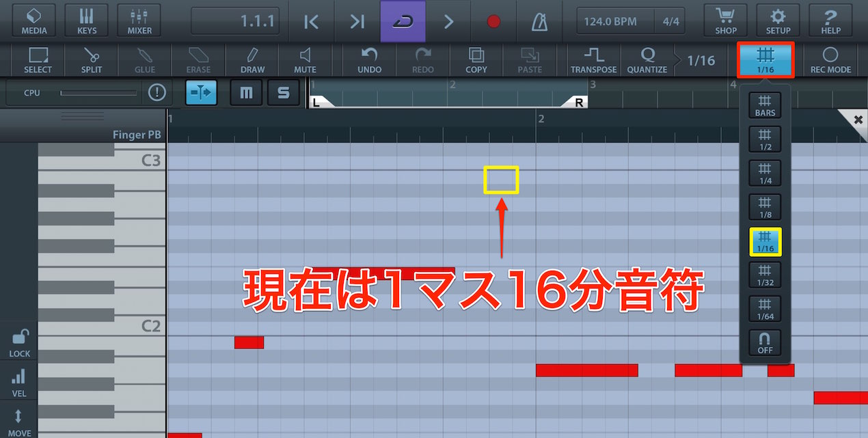The height and width of the screenshot is (438, 868).
Task: Select the long note above C2
Action: [x=383, y=273]
